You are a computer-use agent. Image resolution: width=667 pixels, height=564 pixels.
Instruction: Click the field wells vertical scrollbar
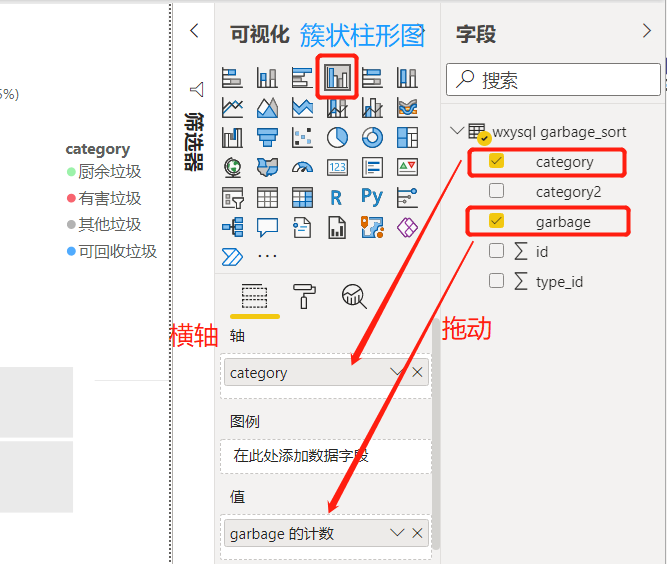click(x=436, y=433)
